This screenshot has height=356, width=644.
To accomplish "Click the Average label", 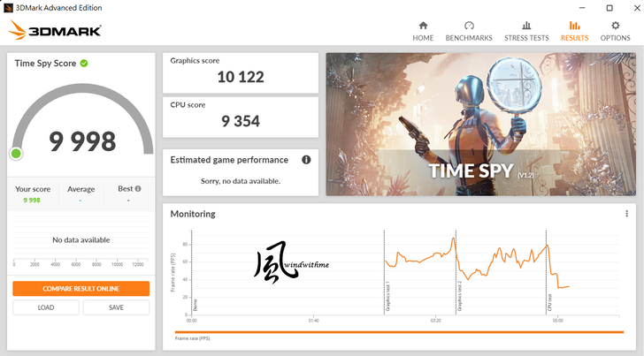I will 80,189.
